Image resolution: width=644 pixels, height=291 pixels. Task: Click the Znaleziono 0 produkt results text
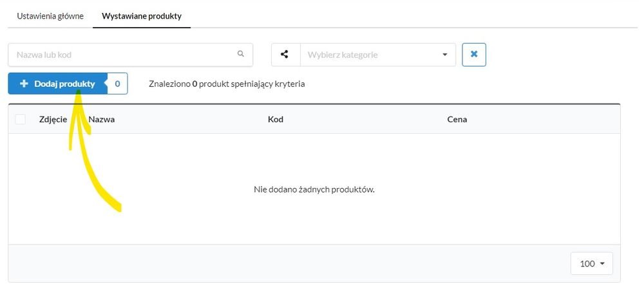(227, 84)
